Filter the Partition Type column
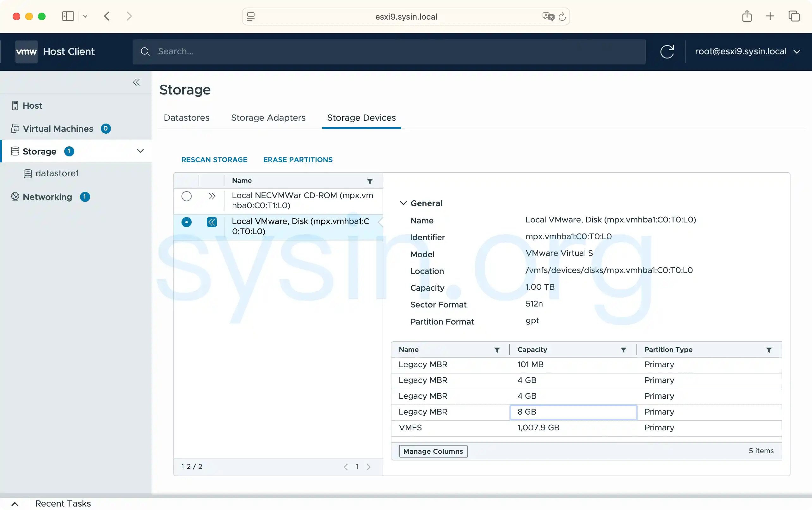Viewport: 812px width, 510px height. [x=769, y=350]
